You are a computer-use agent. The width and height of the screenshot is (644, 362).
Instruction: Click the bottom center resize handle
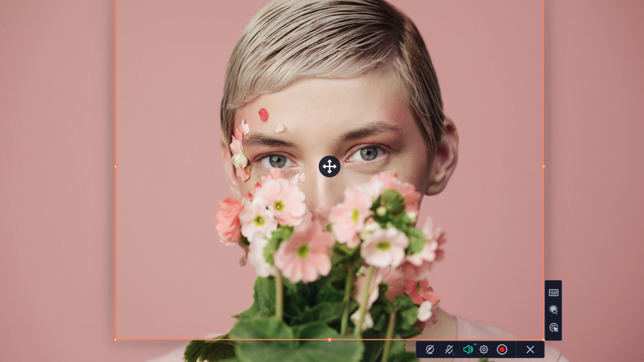[x=330, y=340]
